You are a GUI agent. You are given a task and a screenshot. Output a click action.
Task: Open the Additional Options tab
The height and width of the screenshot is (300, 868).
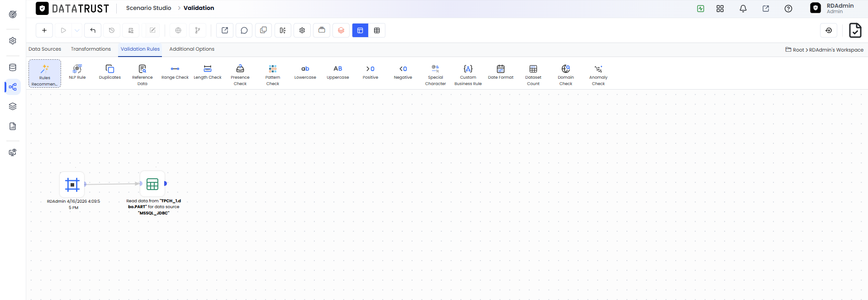coord(192,49)
